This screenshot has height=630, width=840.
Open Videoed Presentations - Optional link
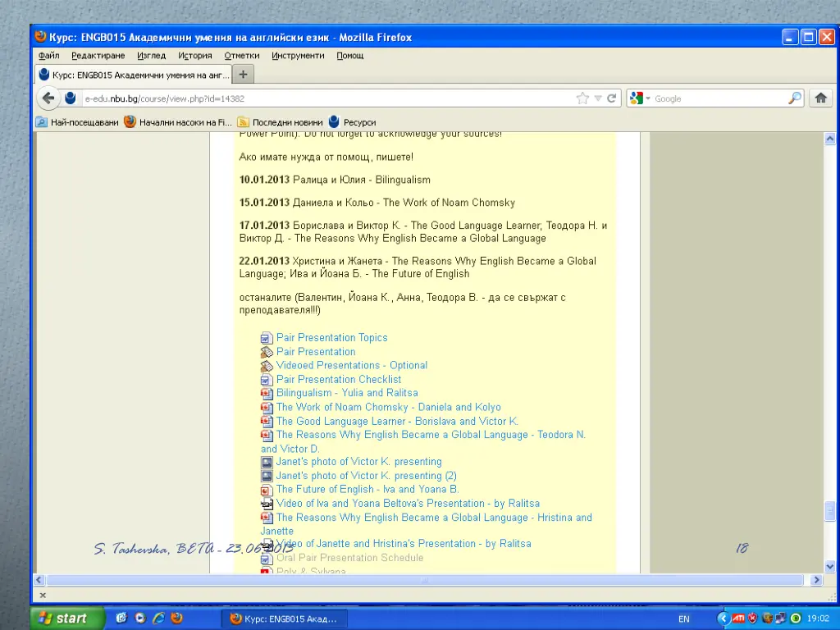(x=351, y=365)
